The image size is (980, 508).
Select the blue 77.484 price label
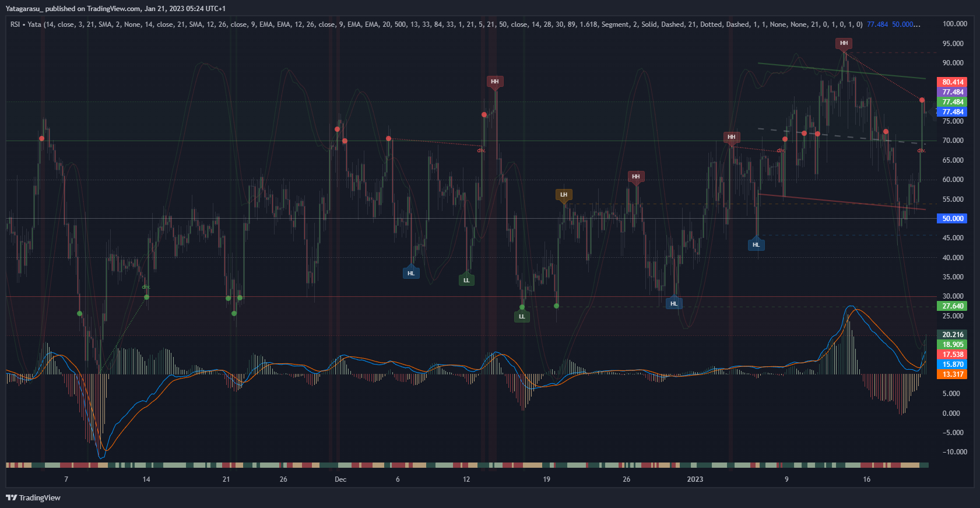[953, 112]
